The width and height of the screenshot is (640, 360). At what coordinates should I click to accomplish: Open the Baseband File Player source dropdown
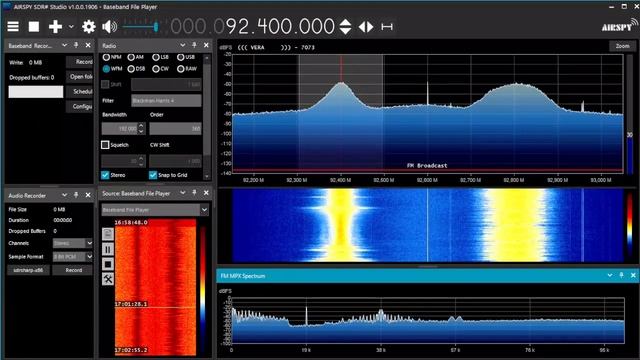click(155, 210)
